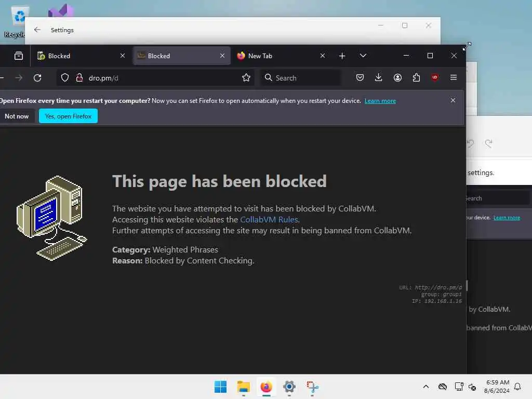Expand system tray hidden icons chevron

point(426,387)
